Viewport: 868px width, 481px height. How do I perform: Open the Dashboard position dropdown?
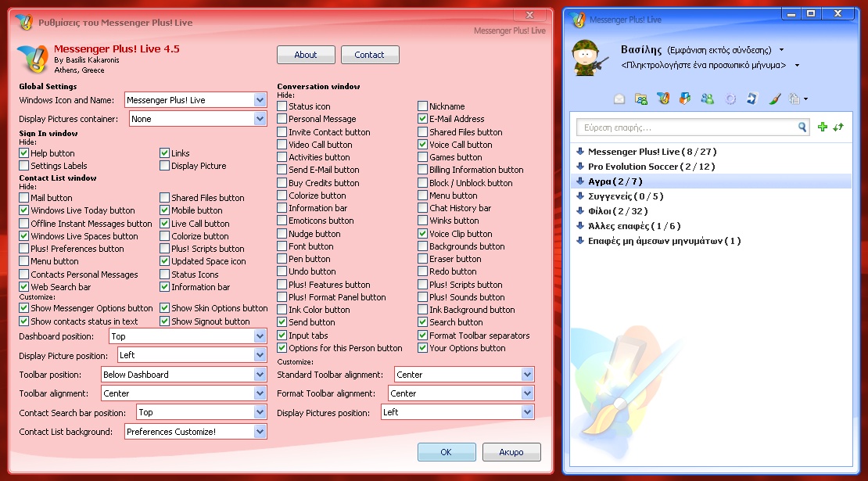click(x=188, y=336)
